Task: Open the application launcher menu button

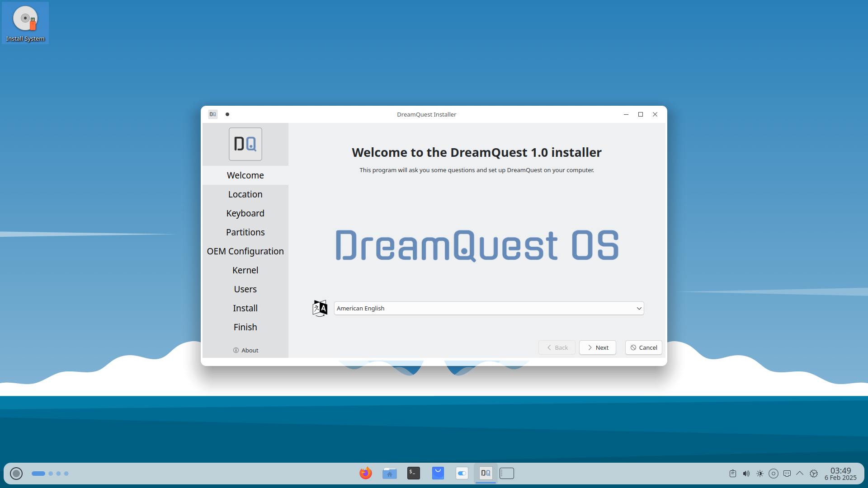Action: pos(16,474)
